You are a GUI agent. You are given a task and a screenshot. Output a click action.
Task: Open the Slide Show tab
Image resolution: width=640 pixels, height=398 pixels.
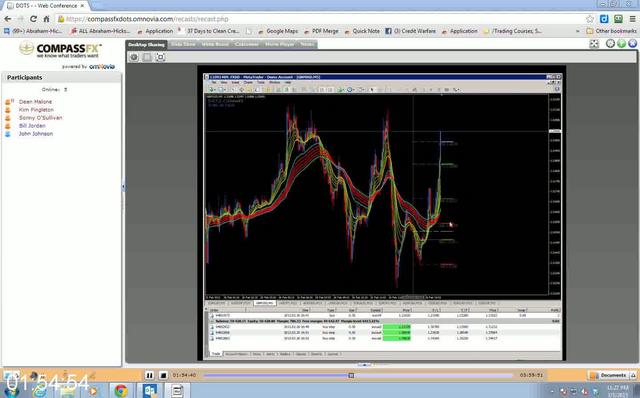(x=183, y=44)
